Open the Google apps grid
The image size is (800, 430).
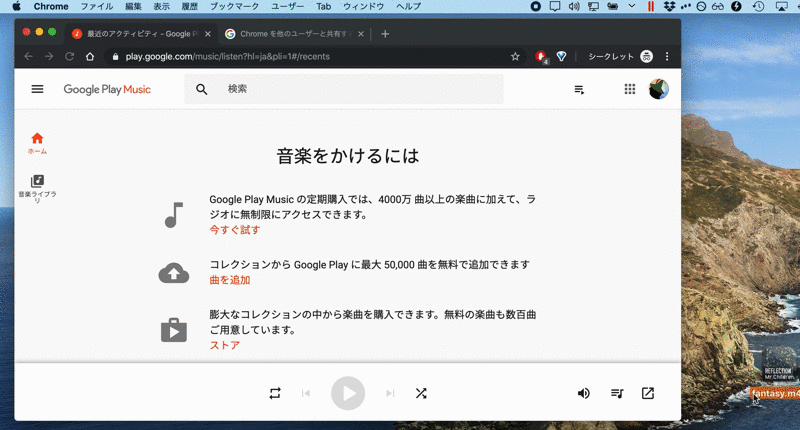coord(630,89)
